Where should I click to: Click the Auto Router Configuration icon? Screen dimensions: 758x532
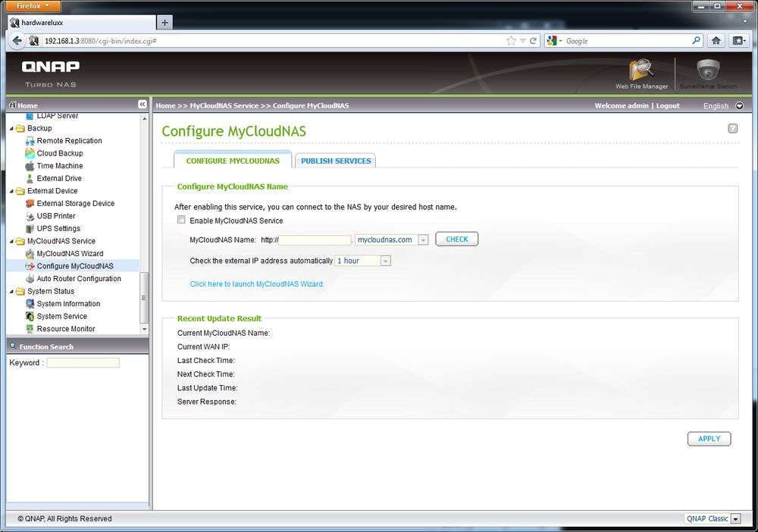pyautogui.click(x=30, y=279)
